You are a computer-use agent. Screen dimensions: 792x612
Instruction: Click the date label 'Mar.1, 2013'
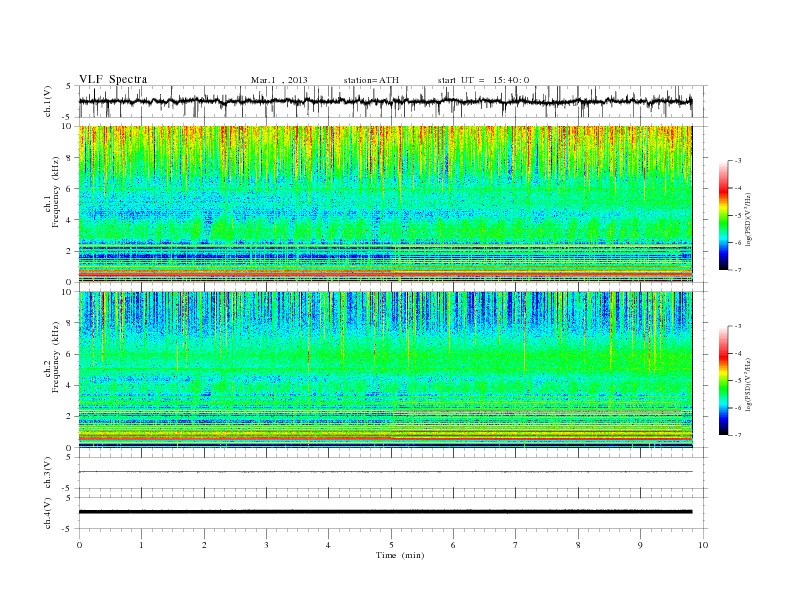click(279, 80)
